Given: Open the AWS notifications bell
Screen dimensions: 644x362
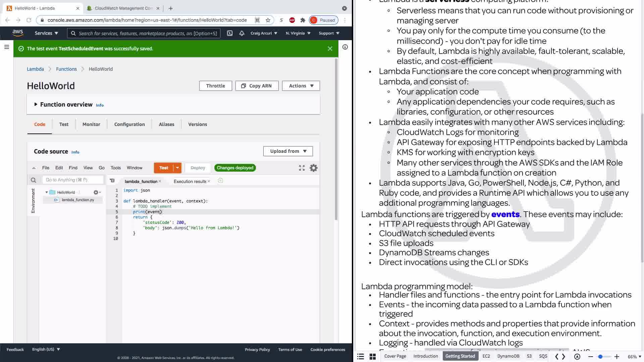Looking at the screenshot, I should (241, 33).
